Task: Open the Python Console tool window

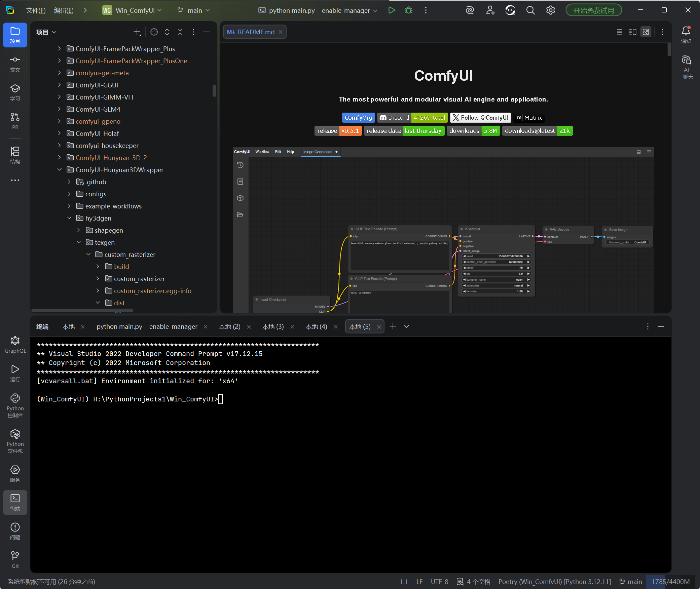Action: point(15,405)
